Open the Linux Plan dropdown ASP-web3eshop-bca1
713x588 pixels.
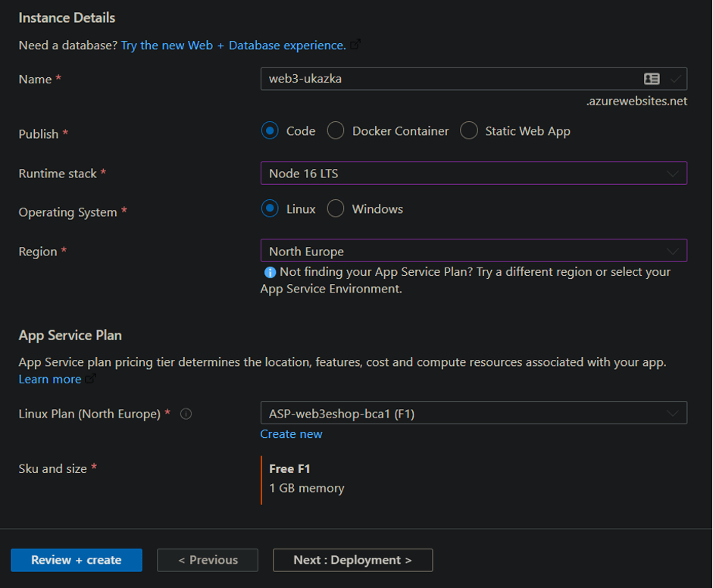tap(474, 413)
